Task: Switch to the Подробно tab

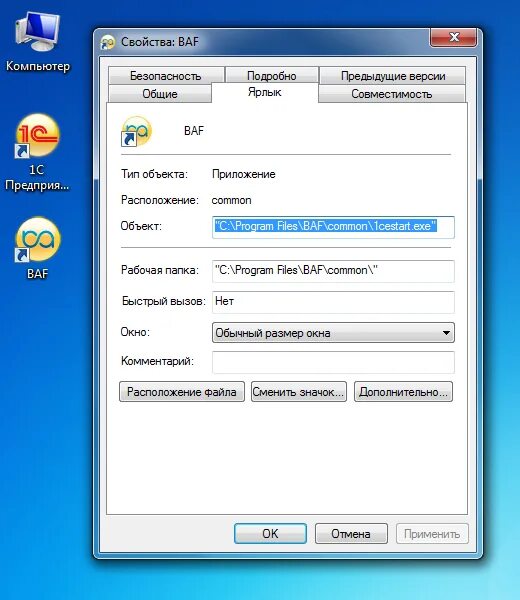Action: point(272,75)
